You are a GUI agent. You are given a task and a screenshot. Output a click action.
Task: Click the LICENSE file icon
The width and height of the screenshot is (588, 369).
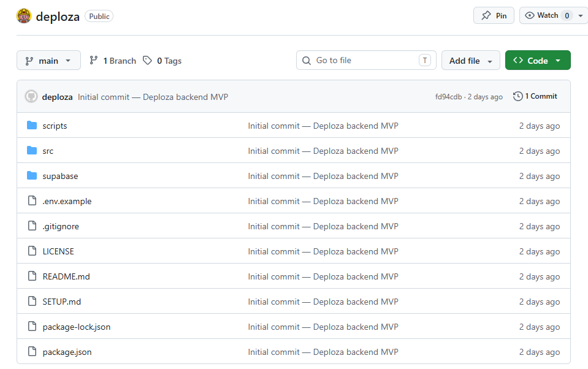click(x=32, y=251)
